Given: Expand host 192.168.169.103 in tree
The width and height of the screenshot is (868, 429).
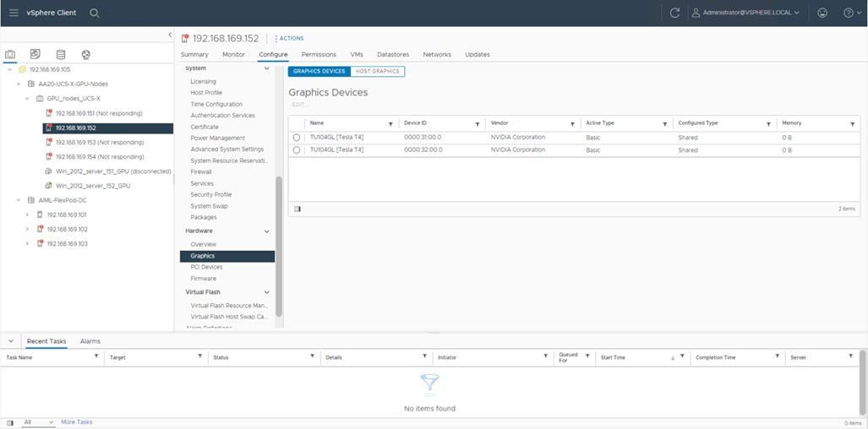Looking at the screenshot, I should click(27, 244).
